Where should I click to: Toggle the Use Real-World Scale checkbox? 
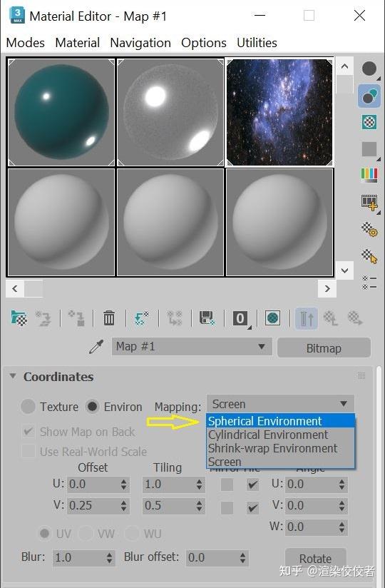point(29,452)
